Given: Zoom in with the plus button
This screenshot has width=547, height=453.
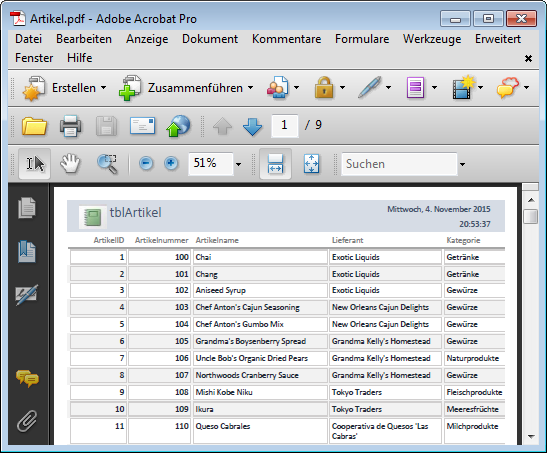Looking at the screenshot, I should coord(171,163).
